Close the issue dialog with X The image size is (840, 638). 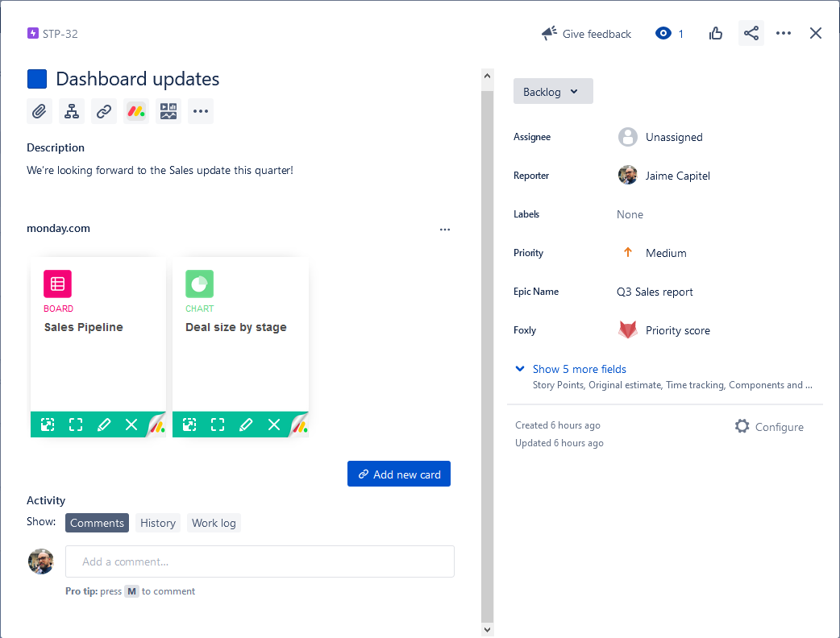pyautogui.click(x=815, y=33)
